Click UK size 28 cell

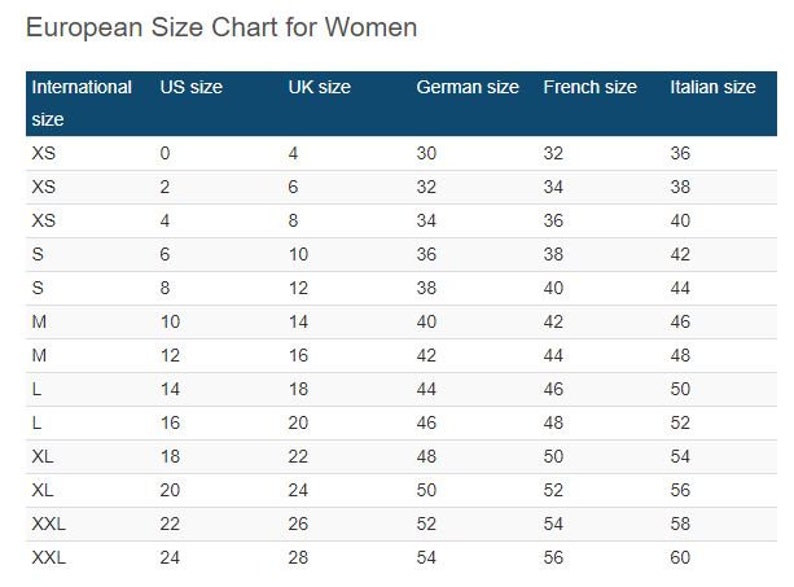coord(298,558)
